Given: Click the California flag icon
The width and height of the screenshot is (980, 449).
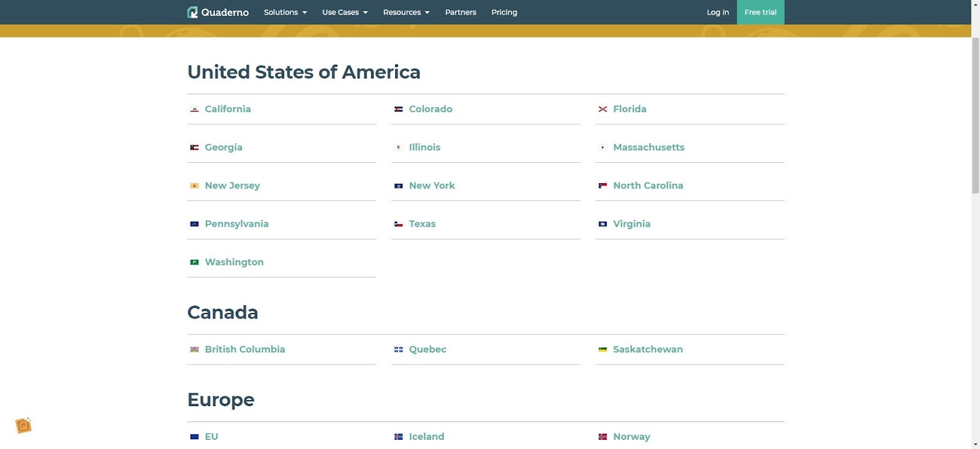Looking at the screenshot, I should 194,109.
